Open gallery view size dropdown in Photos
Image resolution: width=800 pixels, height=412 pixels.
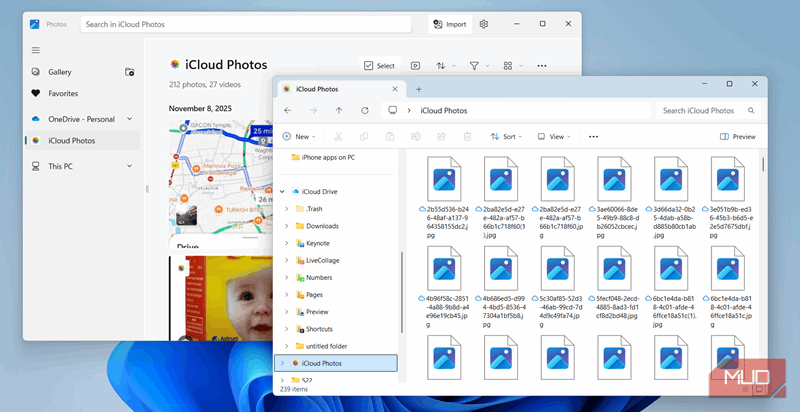513,66
